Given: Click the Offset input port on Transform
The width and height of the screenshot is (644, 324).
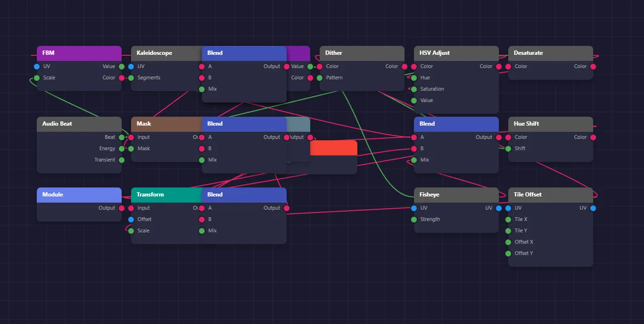Looking at the screenshot, I should (131, 220).
